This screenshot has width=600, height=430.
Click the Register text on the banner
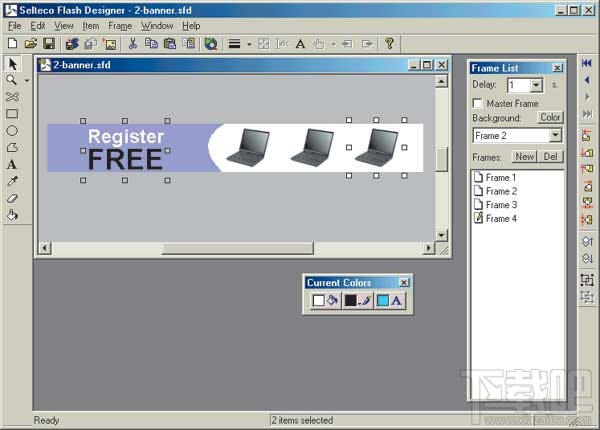pyautogui.click(x=126, y=137)
